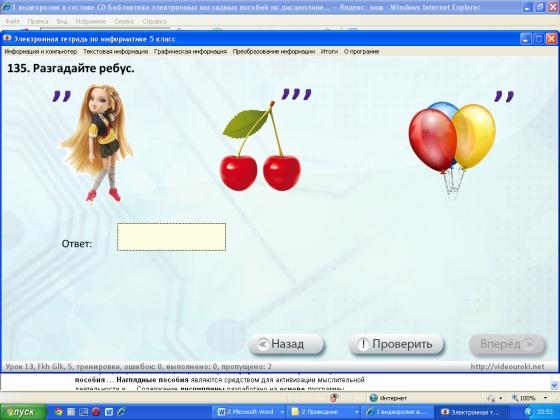This screenshot has height=420, width=560.
Task: Click the task heading '135. Разгадайте ребус.'
Action: click(x=71, y=68)
